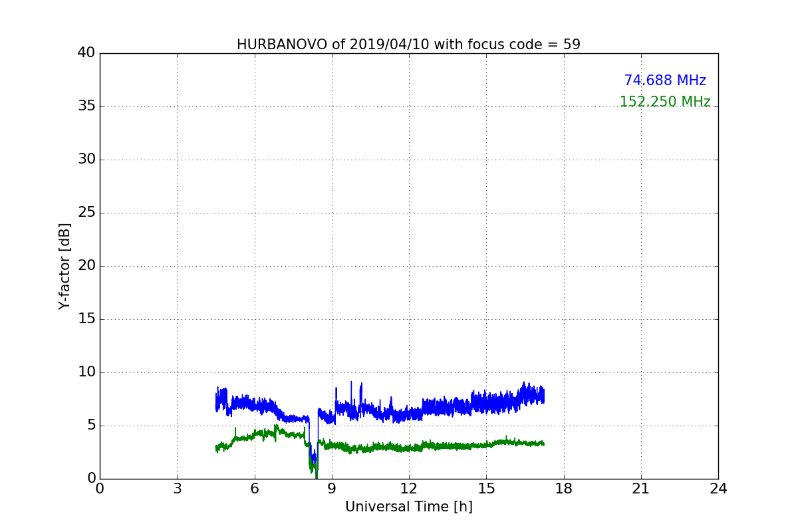The image size is (798, 532).
Task: Click x-axis tick label 12
Action: (x=409, y=489)
